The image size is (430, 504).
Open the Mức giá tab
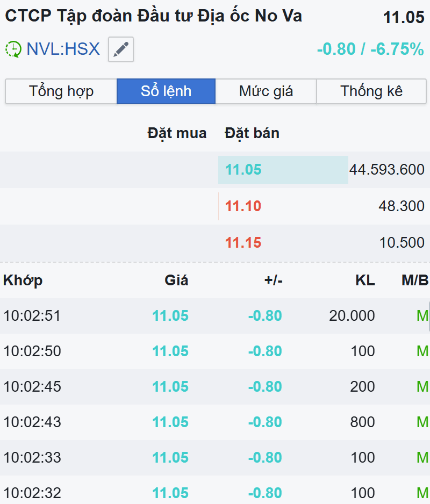266,91
